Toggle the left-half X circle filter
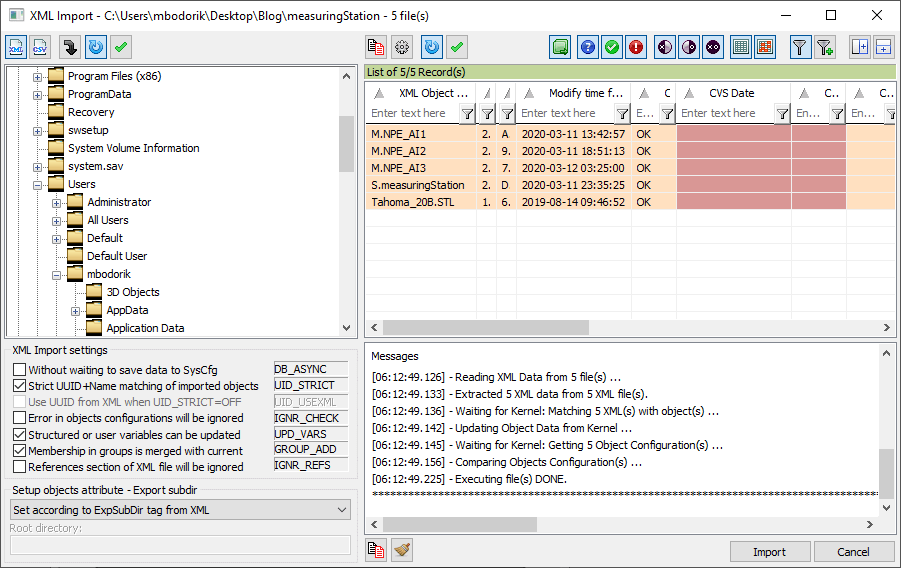Viewport: 901px width, 568px height. (665, 47)
